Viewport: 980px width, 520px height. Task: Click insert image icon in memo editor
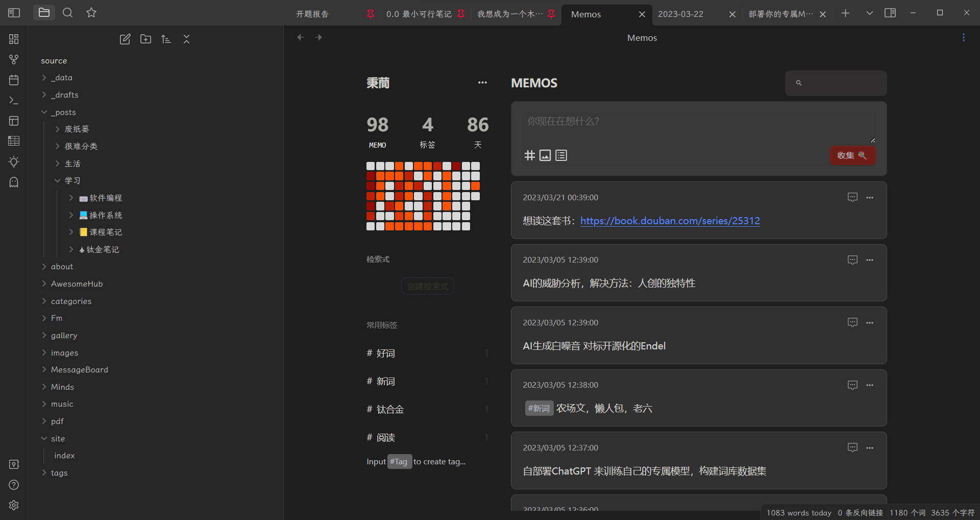545,155
